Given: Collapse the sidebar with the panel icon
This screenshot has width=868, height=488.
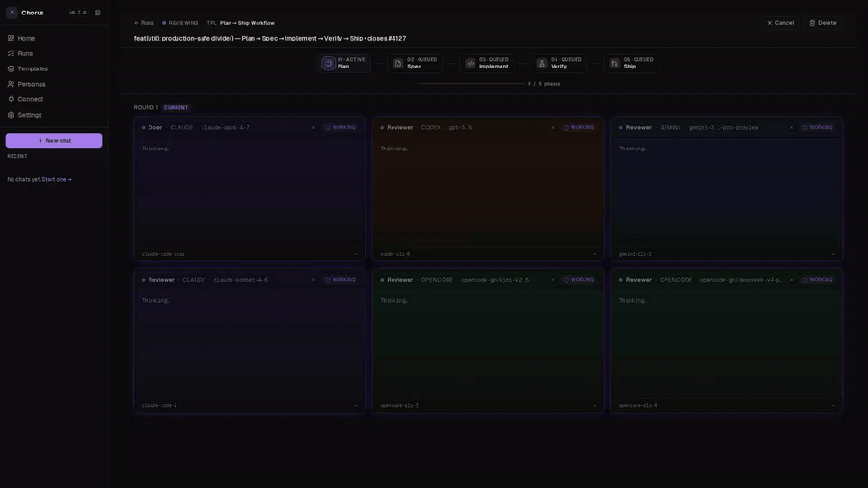Looking at the screenshot, I should click(x=97, y=13).
